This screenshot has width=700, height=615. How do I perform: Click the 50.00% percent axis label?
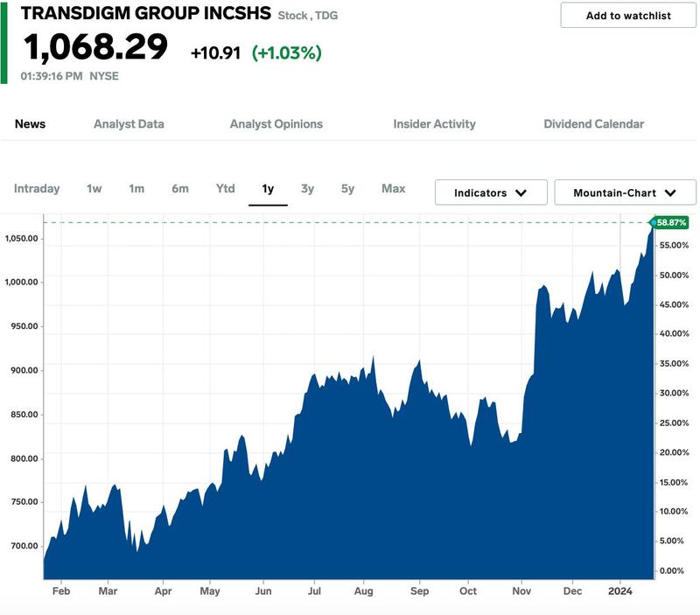(x=674, y=276)
